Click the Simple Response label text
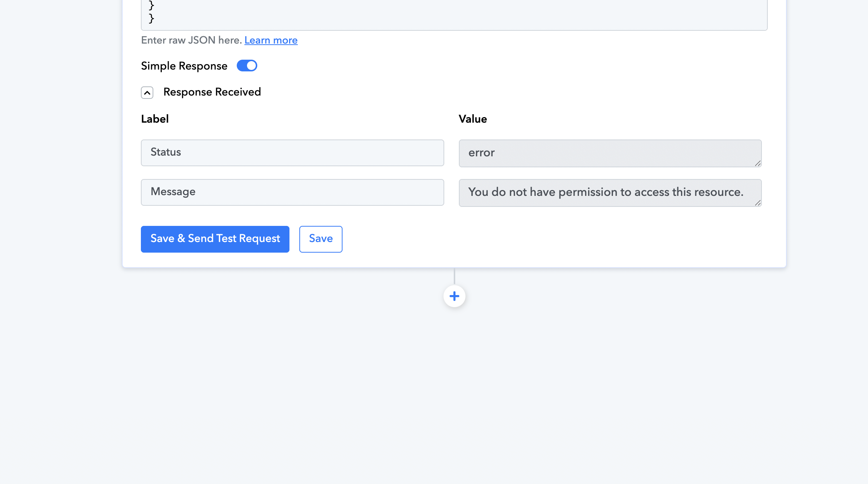The image size is (868, 484). click(x=184, y=66)
